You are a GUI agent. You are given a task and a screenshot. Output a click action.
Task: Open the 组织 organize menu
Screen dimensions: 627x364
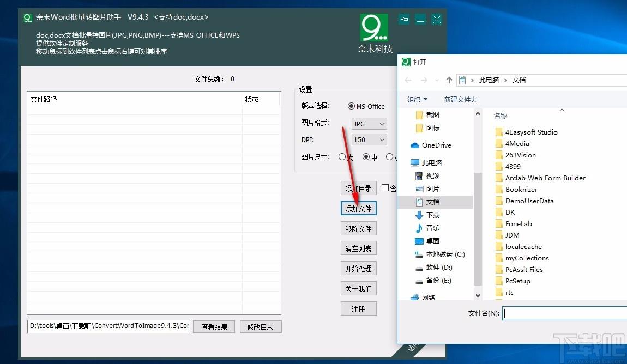tap(417, 99)
